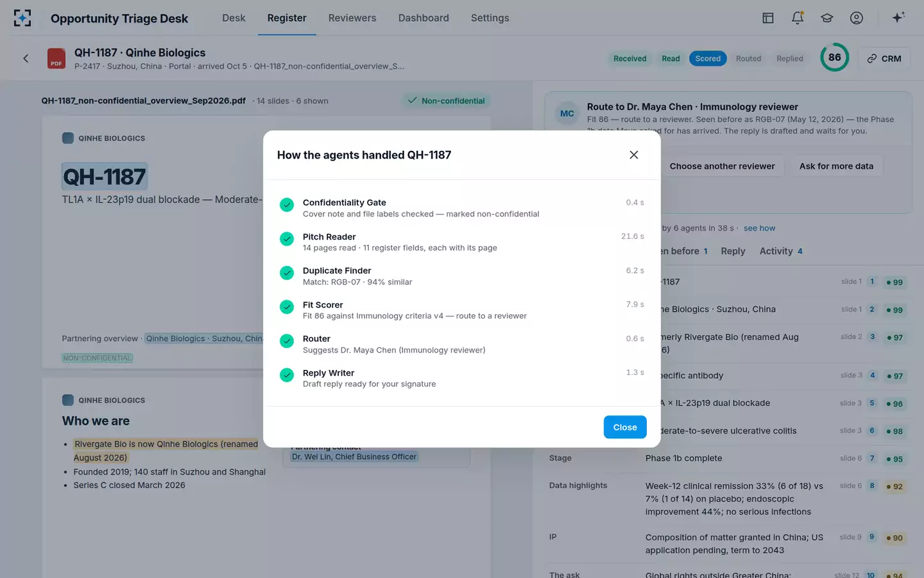
Task: Click the blue Close button in dialog
Action: (x=625, y=427)
